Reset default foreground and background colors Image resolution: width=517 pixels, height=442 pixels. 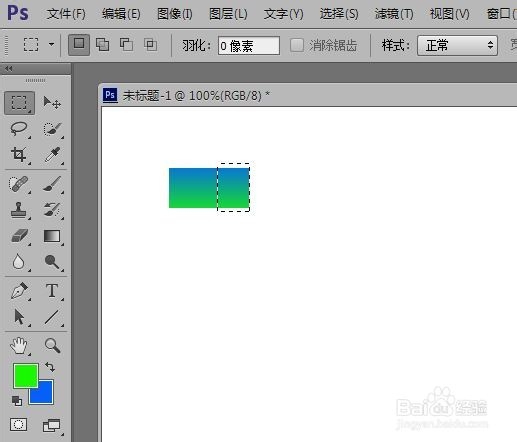(17, 401)
